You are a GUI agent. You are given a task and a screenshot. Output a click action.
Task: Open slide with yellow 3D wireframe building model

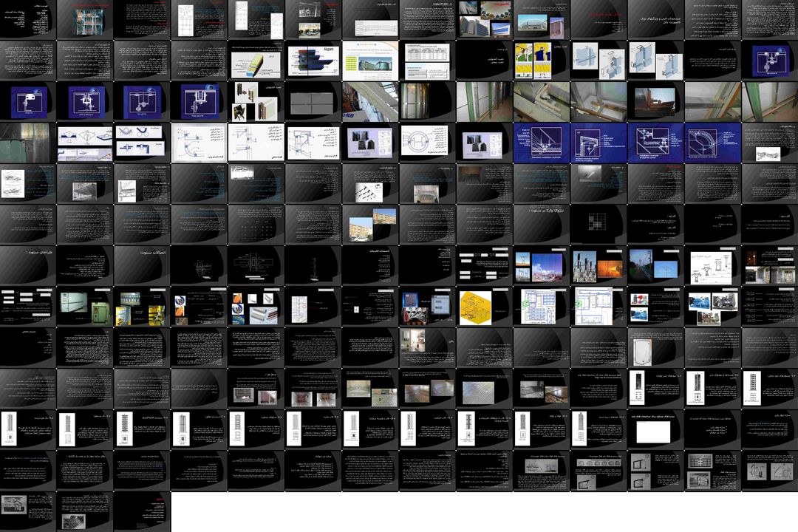coord(484,307)
